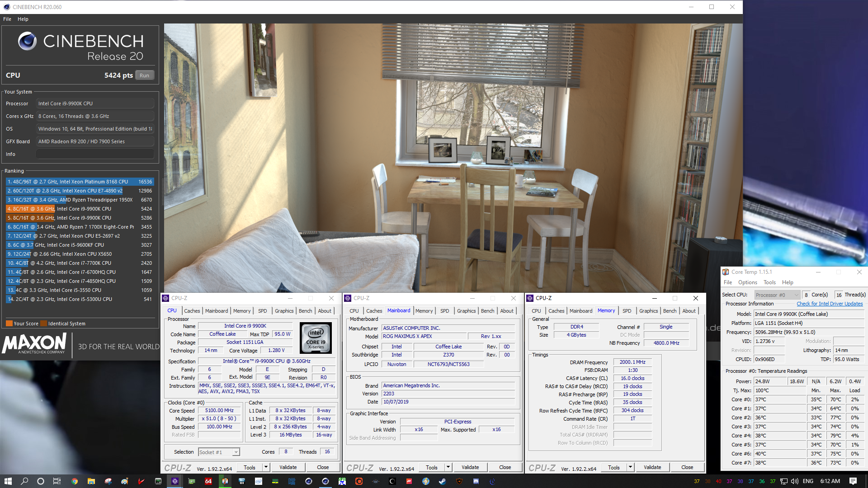Image resolution: width=868 pixels, height=488 pixels.
Task: Click the Intel Core i9 logo in CPU-Z
Action: click(x=316, y=338)
